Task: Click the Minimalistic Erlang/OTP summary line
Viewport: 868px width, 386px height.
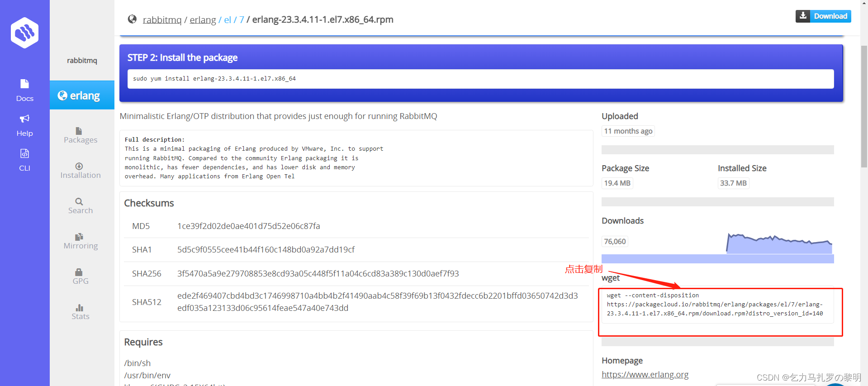Action: tap(278, 116)
